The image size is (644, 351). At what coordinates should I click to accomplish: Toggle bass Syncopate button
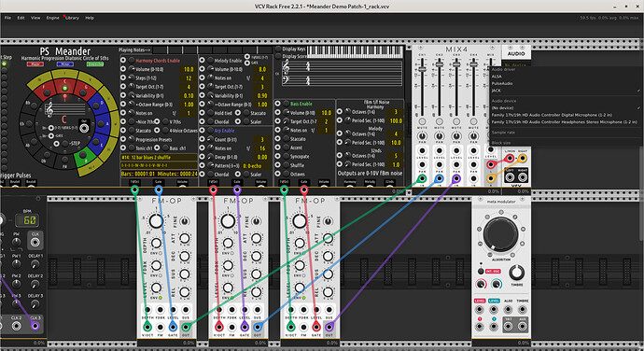[286, 156]
